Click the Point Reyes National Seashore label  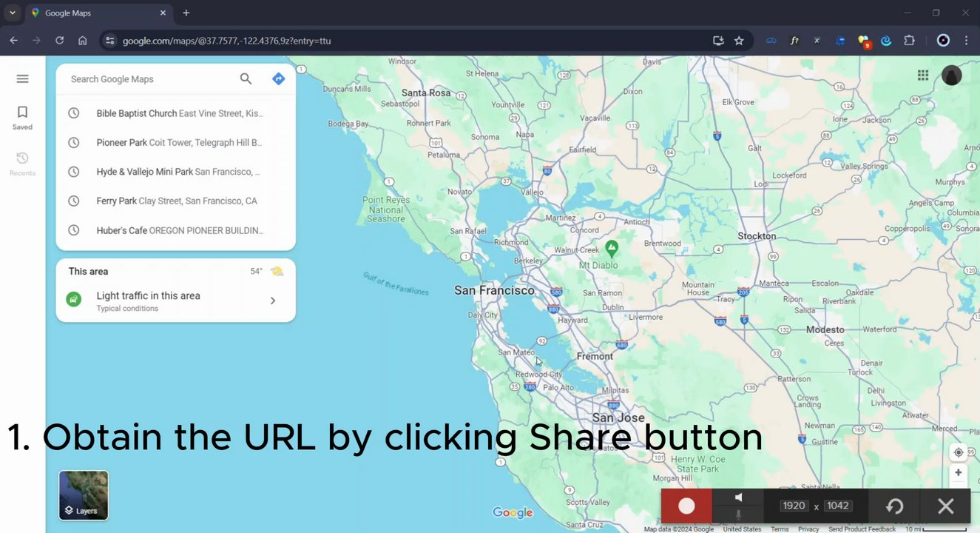click(386, 209)
